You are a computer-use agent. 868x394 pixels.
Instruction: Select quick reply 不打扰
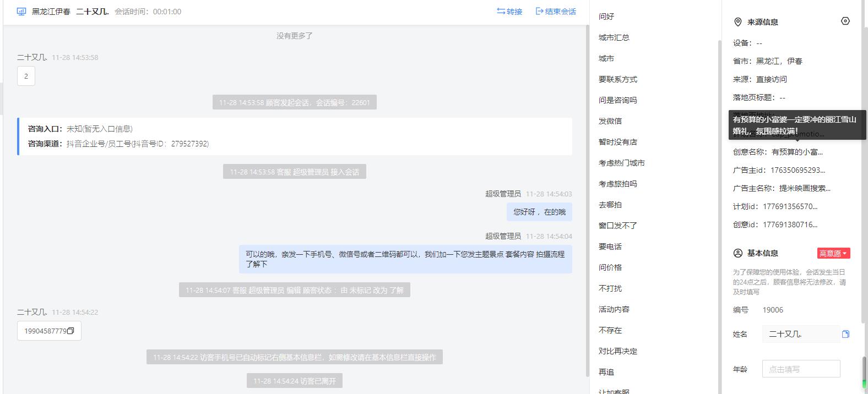click(x=610, y=288)
